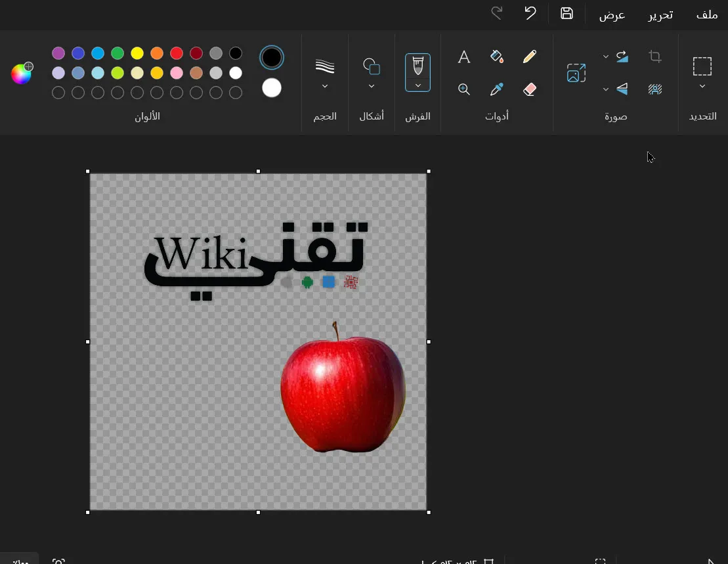The height and width of the screenshot is (564, 728).
Task: Pick the turquoise blue color swatch
Action: [x=98, y=53]
